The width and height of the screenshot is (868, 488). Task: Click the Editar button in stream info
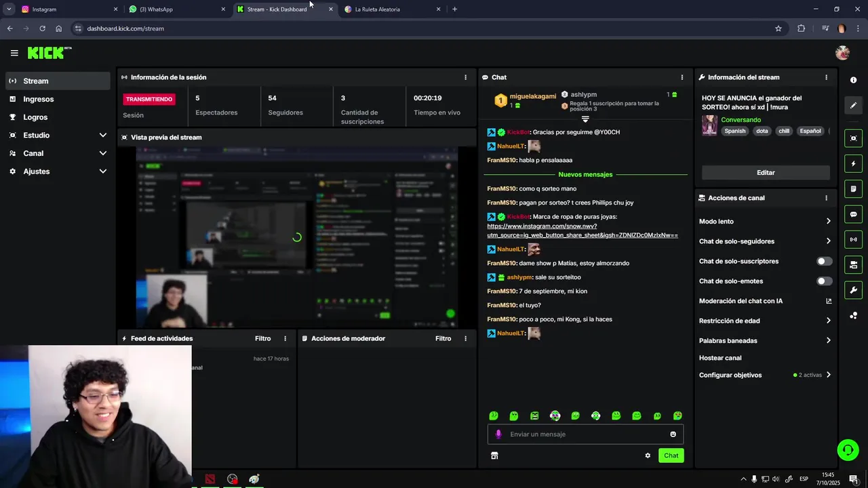pyautogui.click(x=766, y=173)
